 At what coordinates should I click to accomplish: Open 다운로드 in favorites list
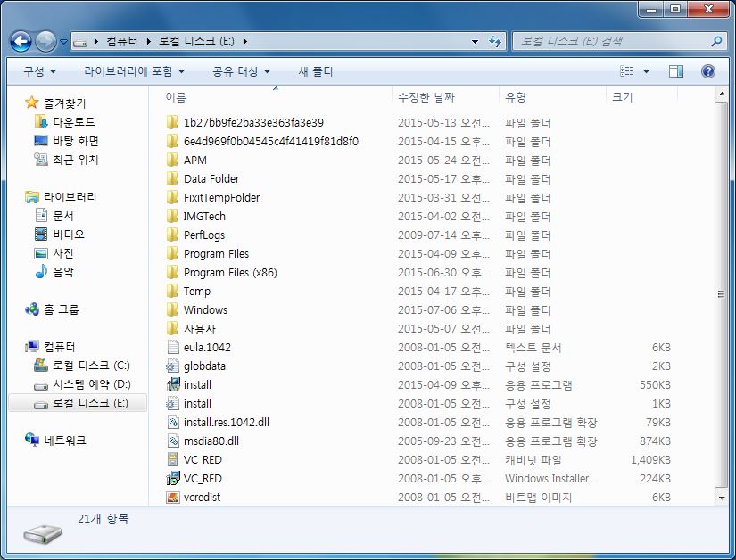coord(73,122)
